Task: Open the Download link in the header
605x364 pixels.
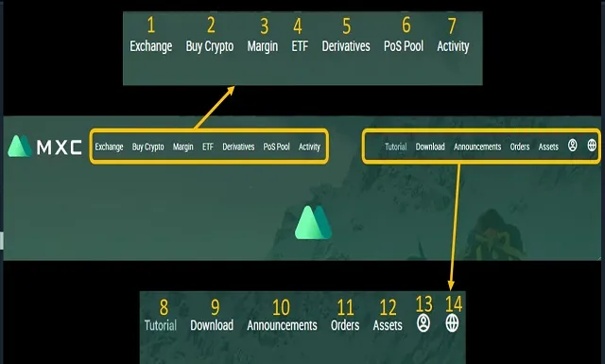Action: 430,147
